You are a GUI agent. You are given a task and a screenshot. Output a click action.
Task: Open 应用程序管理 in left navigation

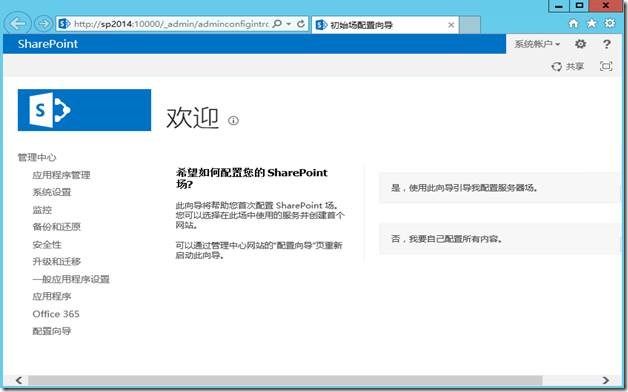click(61, 175)
